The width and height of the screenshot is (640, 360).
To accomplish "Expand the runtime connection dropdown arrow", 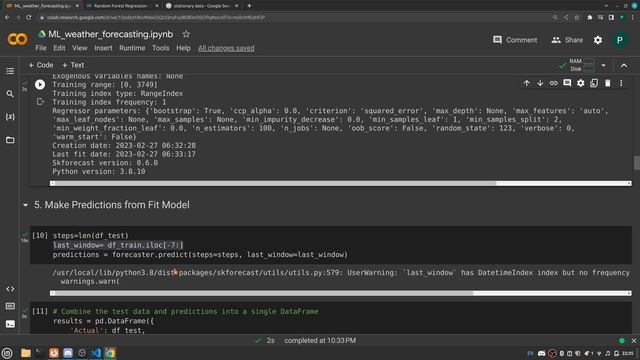I will click(603, 65).
